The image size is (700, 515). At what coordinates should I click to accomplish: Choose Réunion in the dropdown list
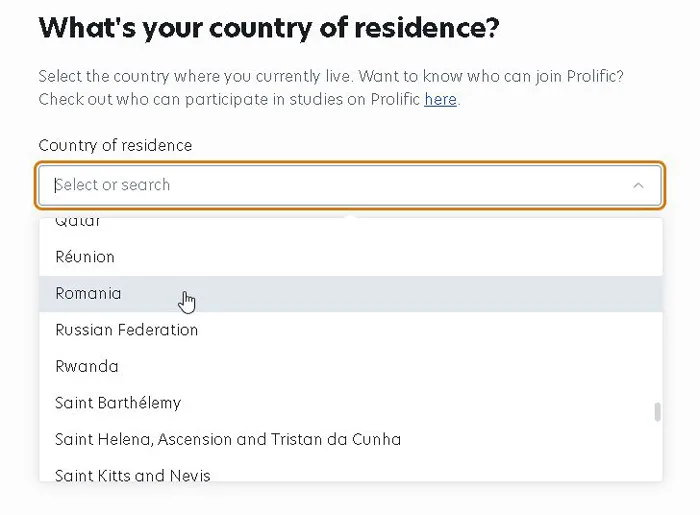click(x=351, y=257)
